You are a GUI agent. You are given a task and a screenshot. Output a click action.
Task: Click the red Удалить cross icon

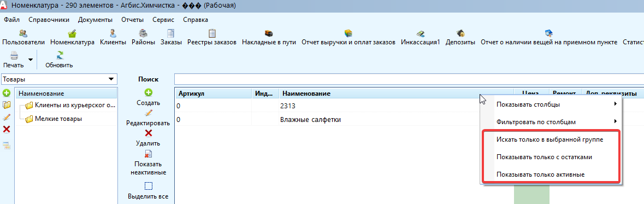[149, 133]
